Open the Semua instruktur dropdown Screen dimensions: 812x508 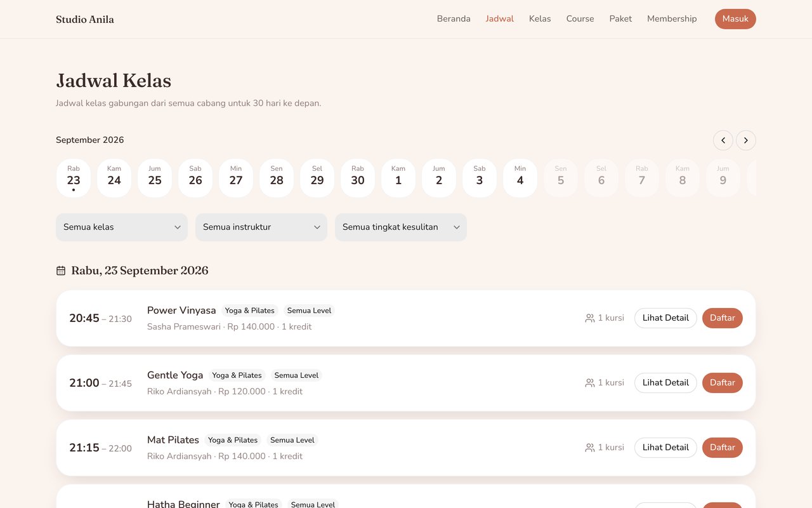click(261, 227)
